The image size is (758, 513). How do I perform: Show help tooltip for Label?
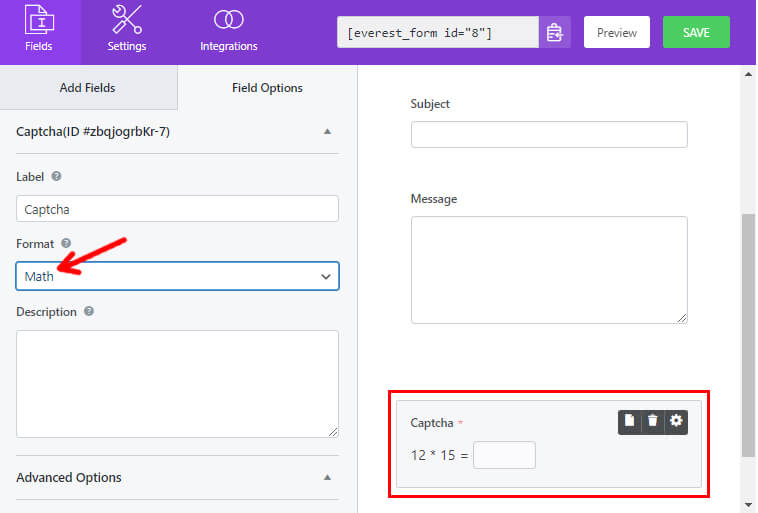click(x=57, y=176)
